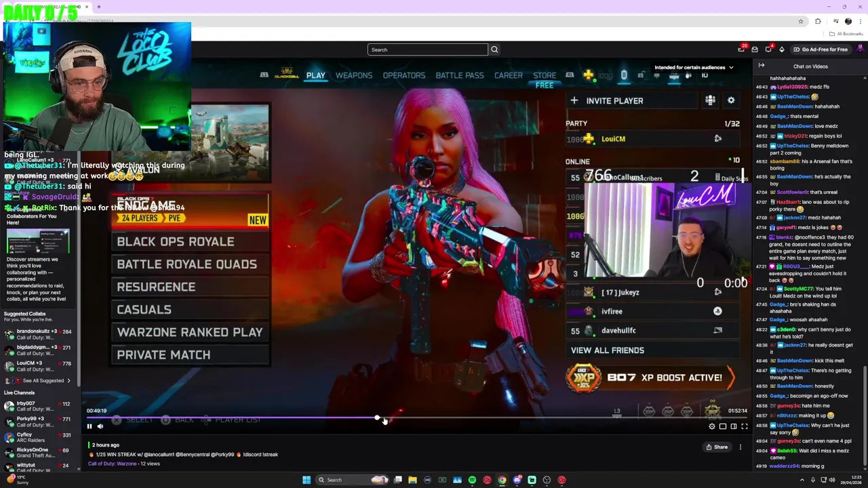Open new browser tab plus button

(x=98, y=7)
